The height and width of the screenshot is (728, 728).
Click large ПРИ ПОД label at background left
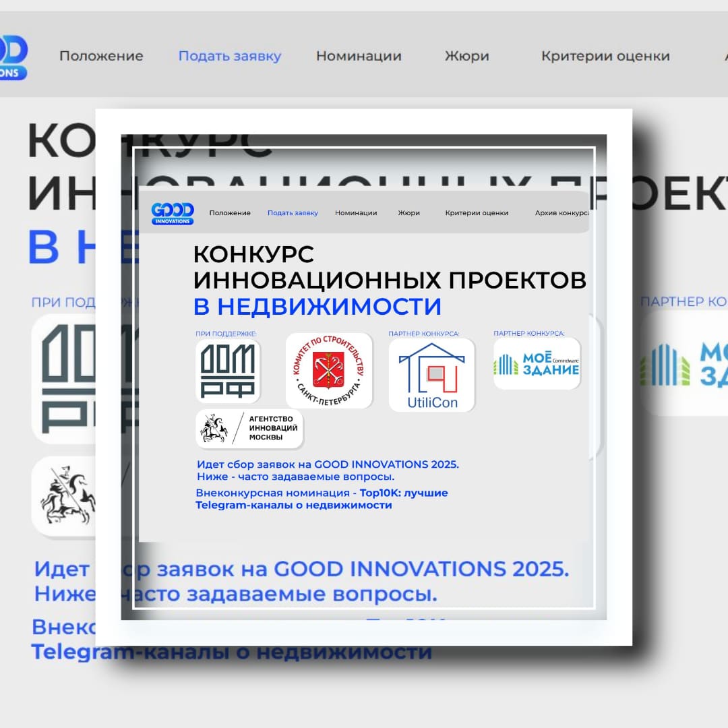click(63, 302)
